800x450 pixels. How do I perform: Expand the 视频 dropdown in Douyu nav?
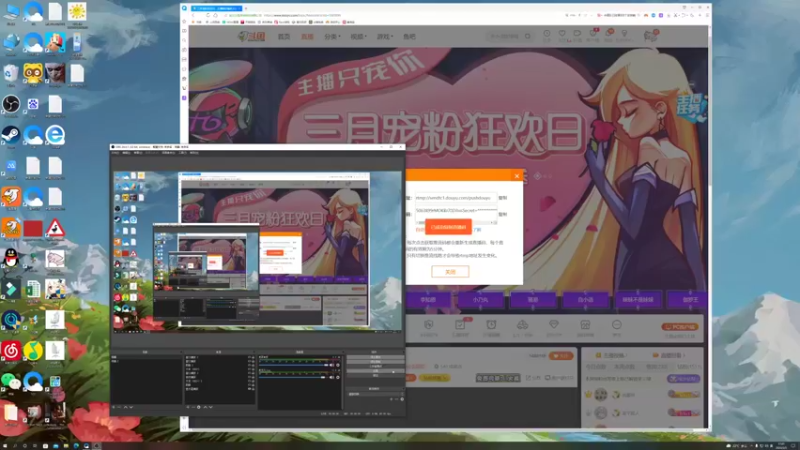(x=358, y=37)
